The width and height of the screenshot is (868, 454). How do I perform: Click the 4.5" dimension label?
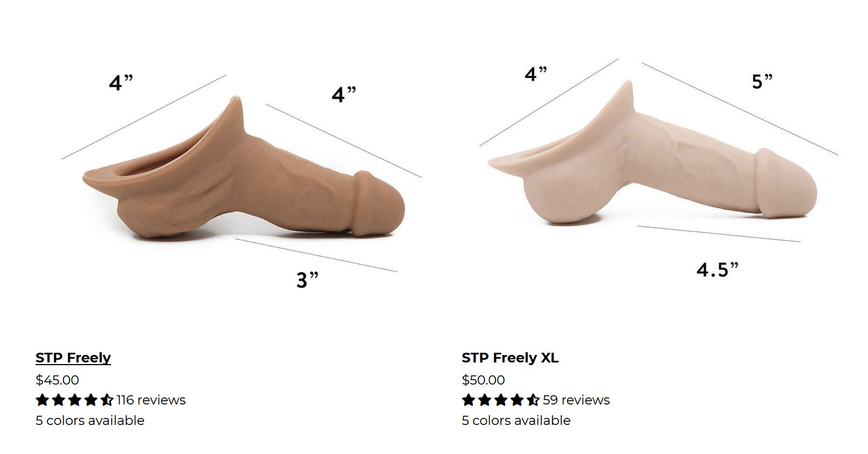pyautogui.click(x=718, y=269)
